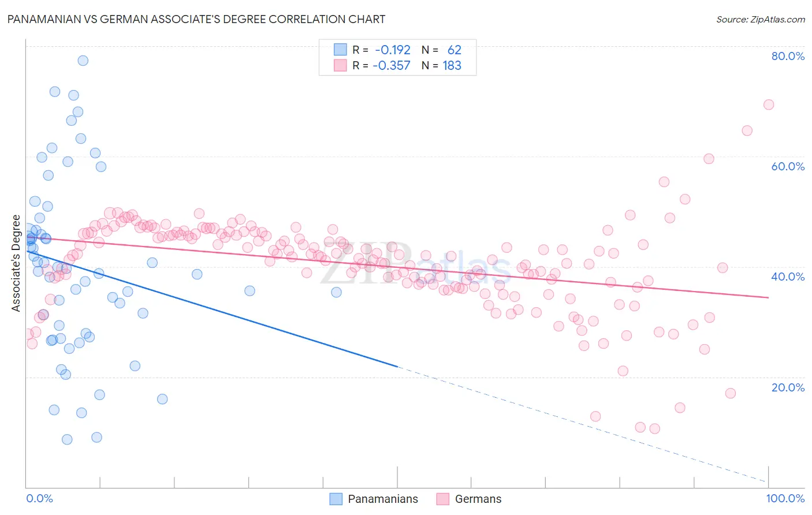Click the 40.0% y-axis label

[x=788, y=277]
